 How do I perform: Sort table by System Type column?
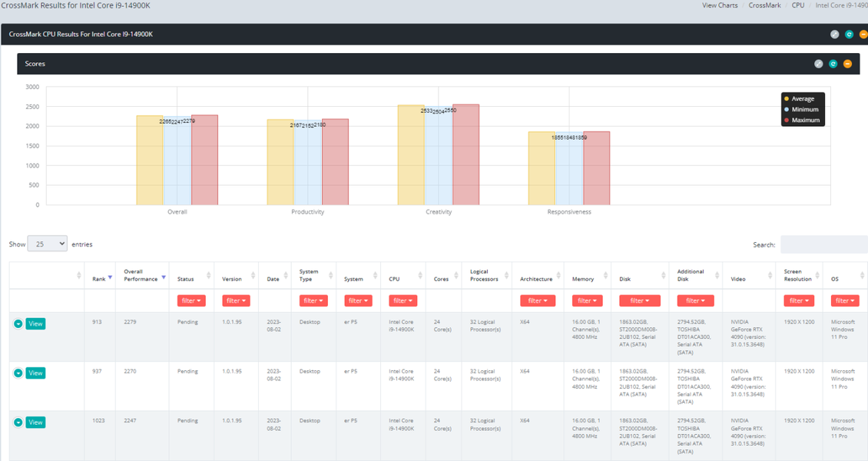(x=313, y=276)
